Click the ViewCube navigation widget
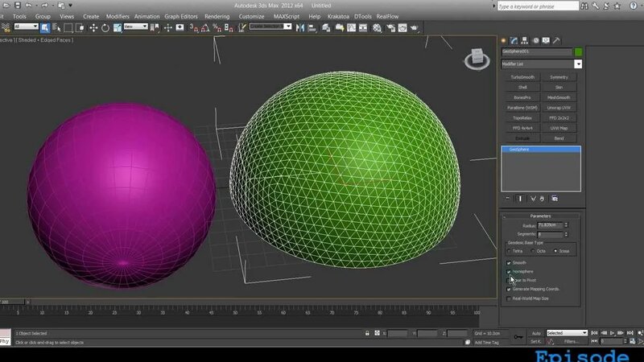Image resolution: width=644 pixels, height=362 pixels. [x=477, y=59]
